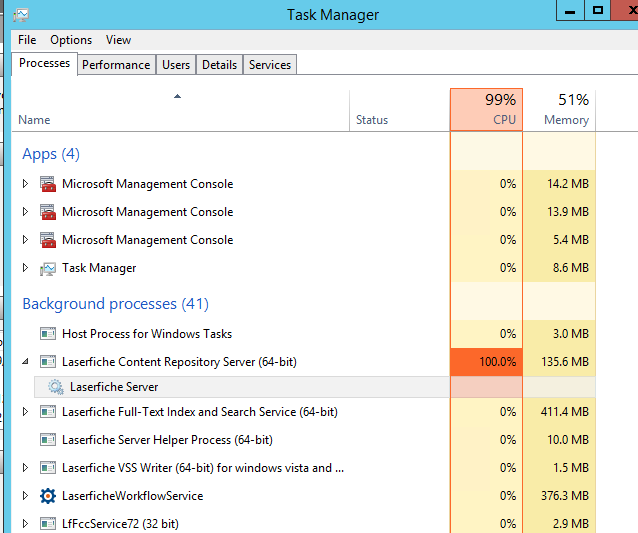
Task: Expand the first Microsoft Management Console entry
Action: point(26,184)
